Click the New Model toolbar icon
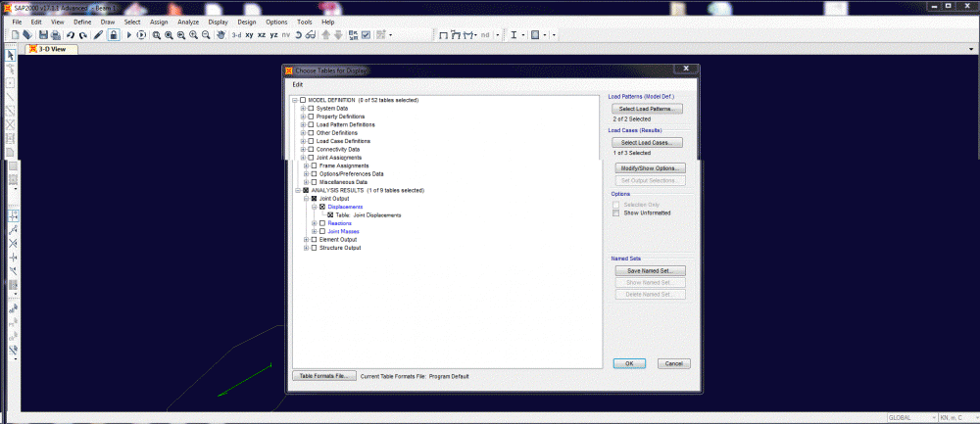 point(16,35)
